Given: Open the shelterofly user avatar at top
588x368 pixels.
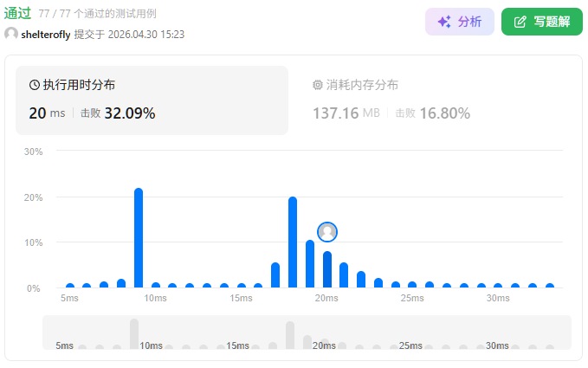Looking at the screenshot, I should coord(11,34).
